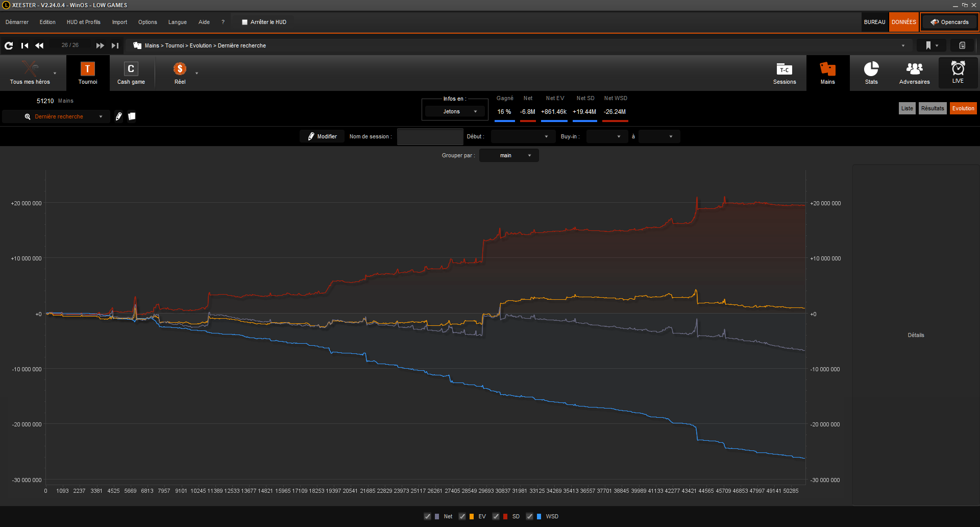Image resolution: width=980 pixels, height=527 pixels.
Task: Uncheck the EV series checkbox in the legend
Action: [x=462, y=516]
